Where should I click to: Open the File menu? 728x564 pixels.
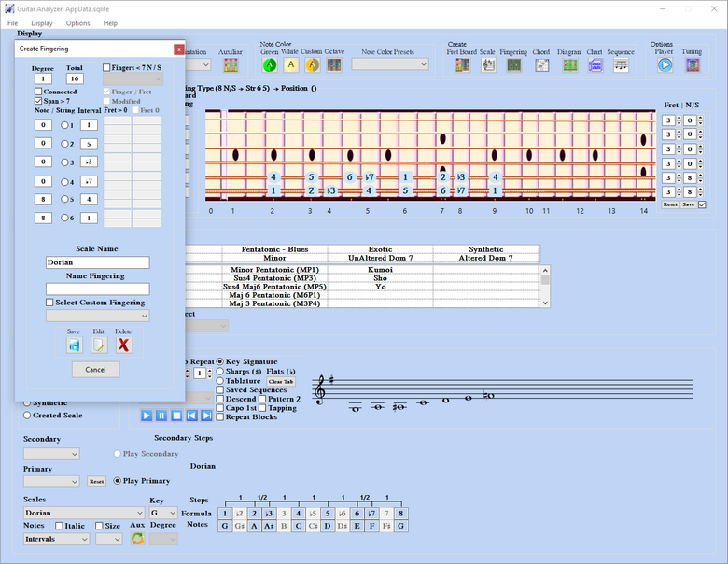pyautogui.click(x=12, y=23)
